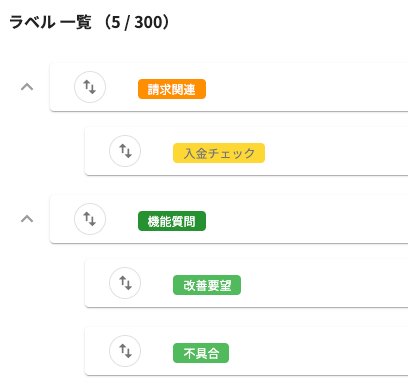The height and width of the screenshot is (383, 408).
Task: Select the sort handle icon for 機能質問
Action: coord(90,219)
